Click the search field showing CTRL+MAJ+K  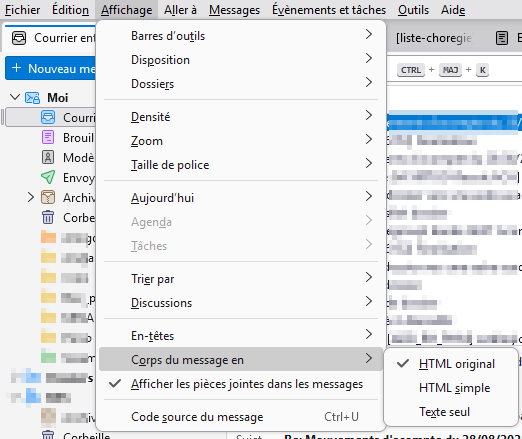point(454,70)
